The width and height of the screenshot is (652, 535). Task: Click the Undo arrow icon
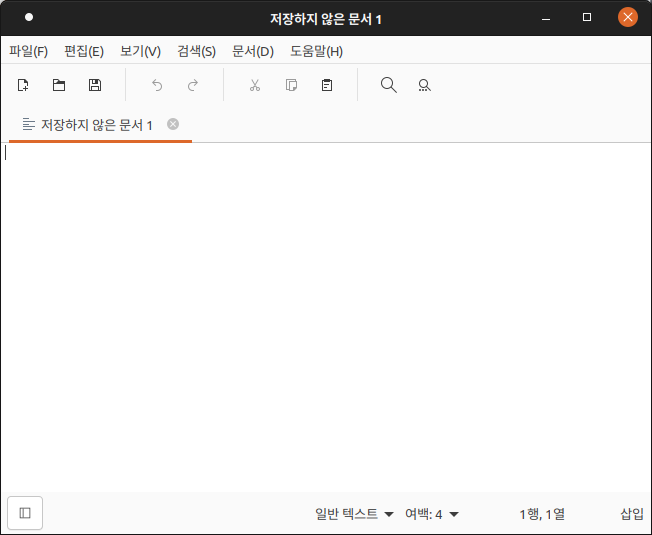(157, 85)
